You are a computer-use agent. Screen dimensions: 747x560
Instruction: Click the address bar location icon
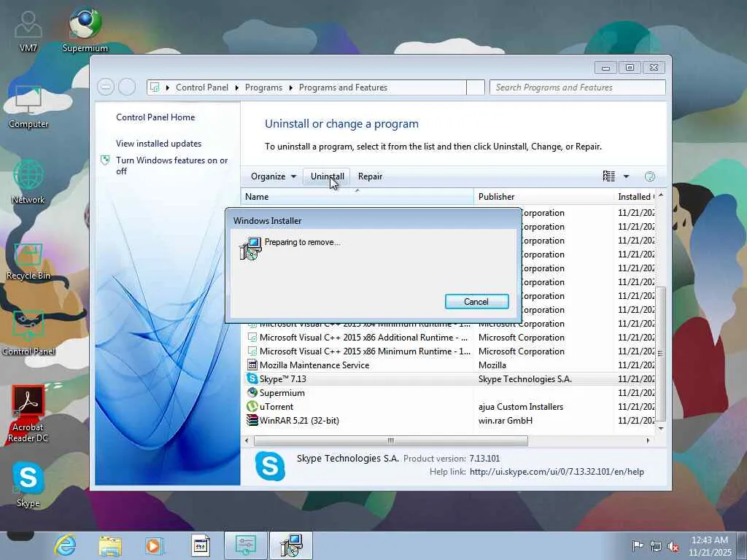pos(155,87)
